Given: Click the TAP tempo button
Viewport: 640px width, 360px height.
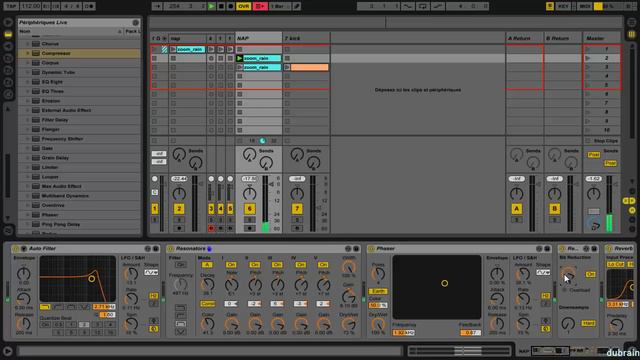Looking at the screenshot, I should tap(11, 6).
